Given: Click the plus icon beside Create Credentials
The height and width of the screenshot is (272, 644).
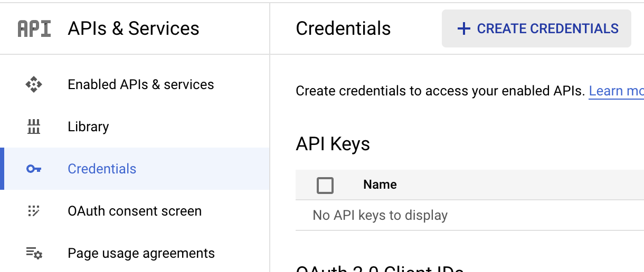Looking at the screenshot, I should (x=463, y=28).
